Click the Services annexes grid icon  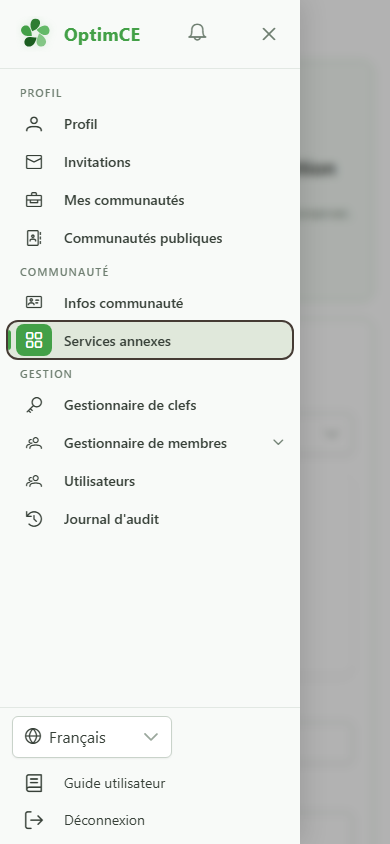pos(34,340)
